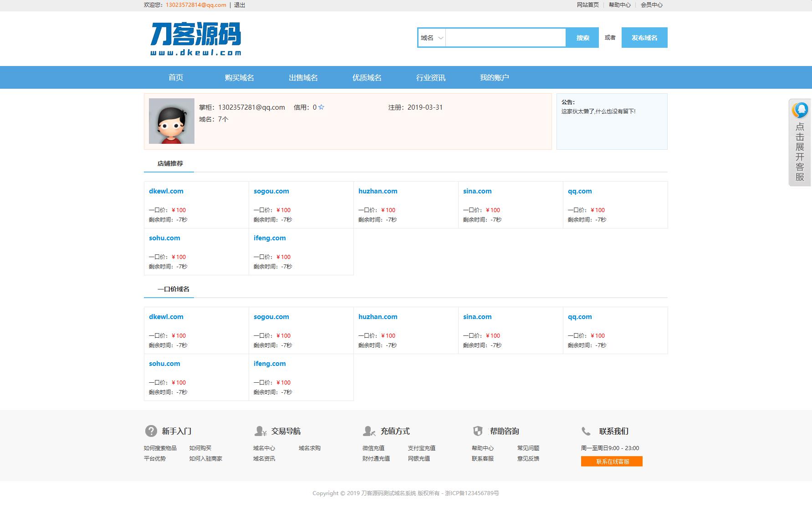Click 意见反馈 footer link
Screen dimensions: 812x507
pos(528,459)
